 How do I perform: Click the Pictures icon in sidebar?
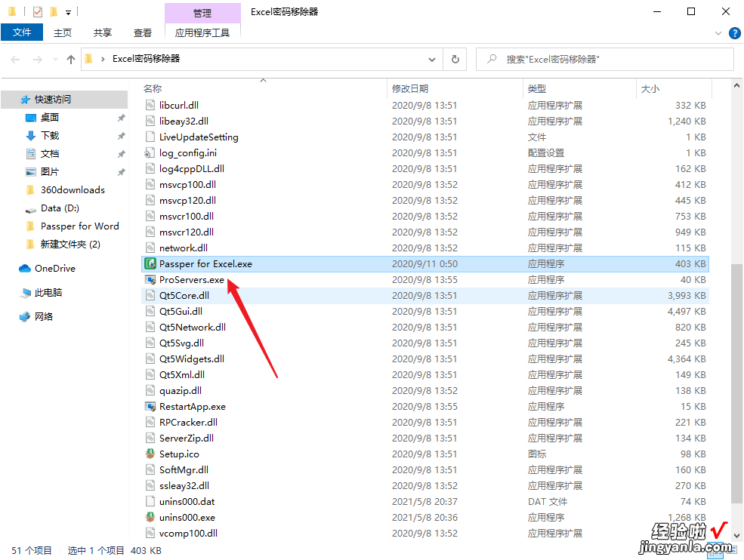click(31, 171)
